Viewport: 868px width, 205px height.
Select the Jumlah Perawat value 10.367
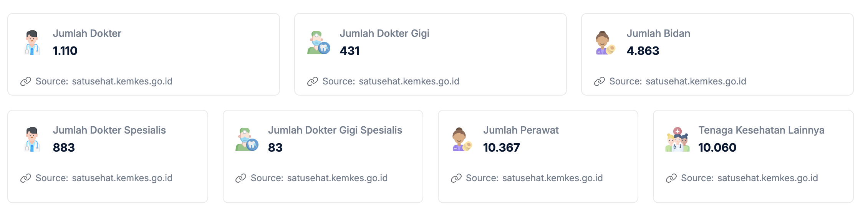[x=501, y=147]
